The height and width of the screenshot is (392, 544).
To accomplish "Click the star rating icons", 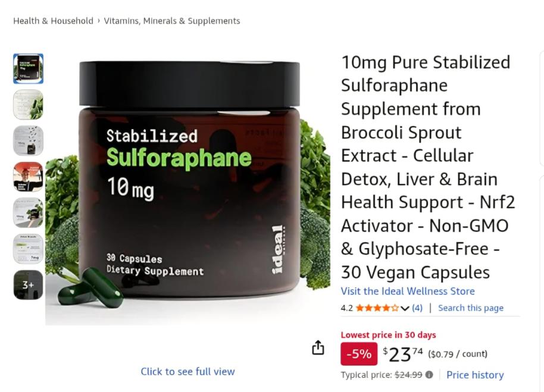I will (x=377, y=308).
